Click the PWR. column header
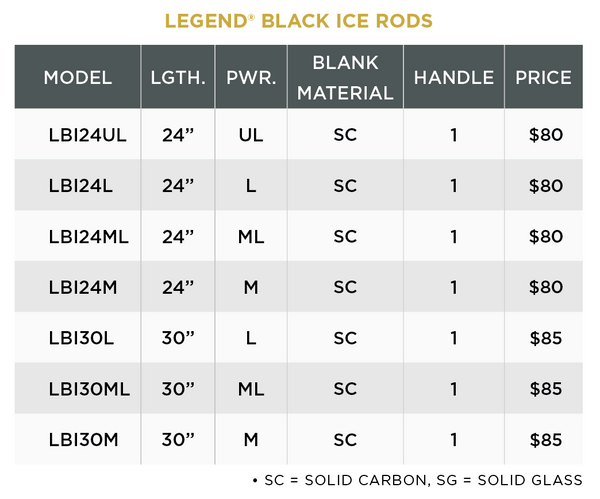 tap(251, 77)
